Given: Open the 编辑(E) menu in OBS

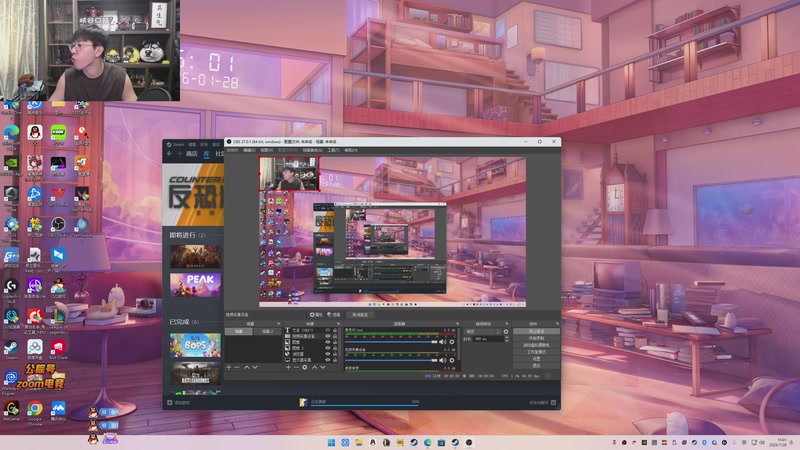Looking at the screenshot, I should 249,150.
